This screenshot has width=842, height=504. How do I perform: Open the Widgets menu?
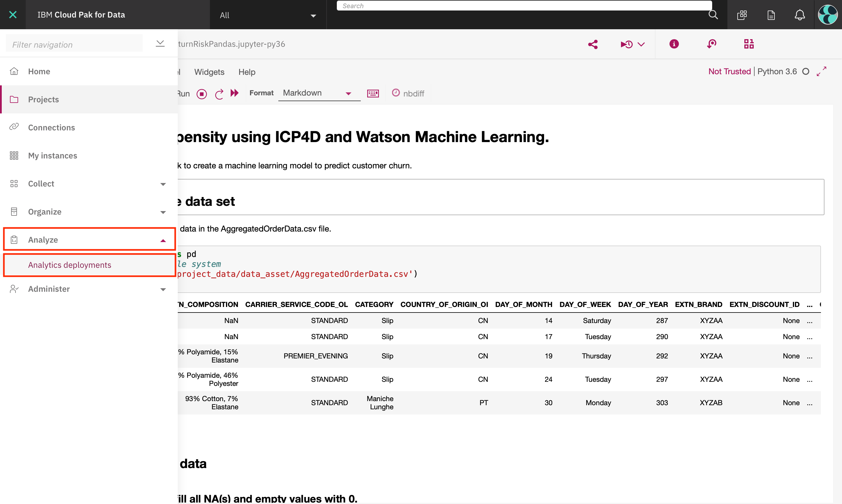[x=209, y=72]
